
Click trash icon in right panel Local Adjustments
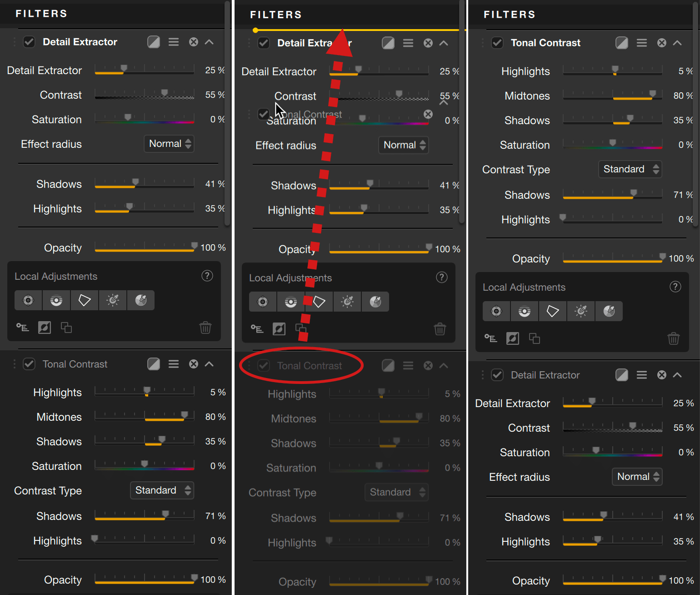674,338
